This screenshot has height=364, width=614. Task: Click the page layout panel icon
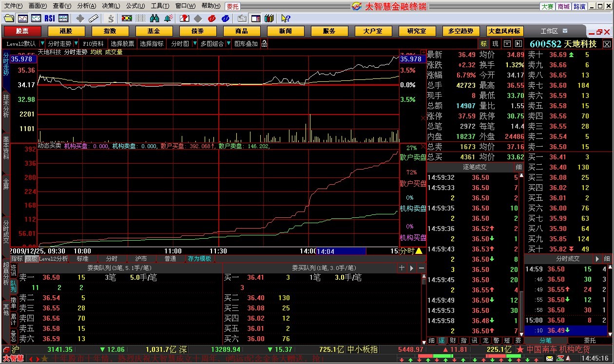click(x=255, y=19)
